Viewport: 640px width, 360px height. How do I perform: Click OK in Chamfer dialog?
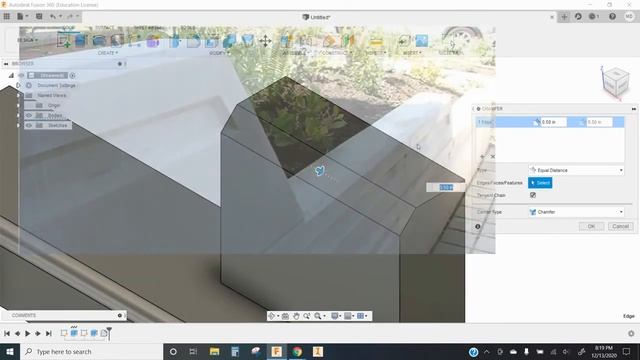[591, 227]
